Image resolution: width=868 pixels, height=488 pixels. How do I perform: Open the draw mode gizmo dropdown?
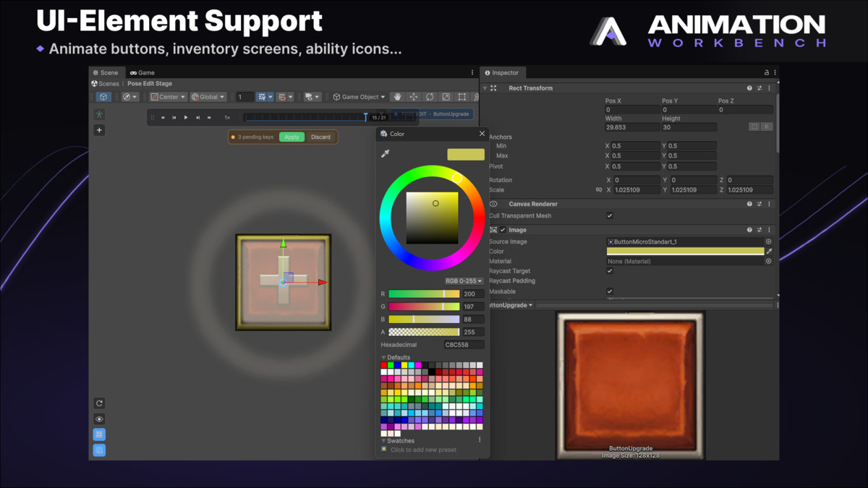[130, 97]
